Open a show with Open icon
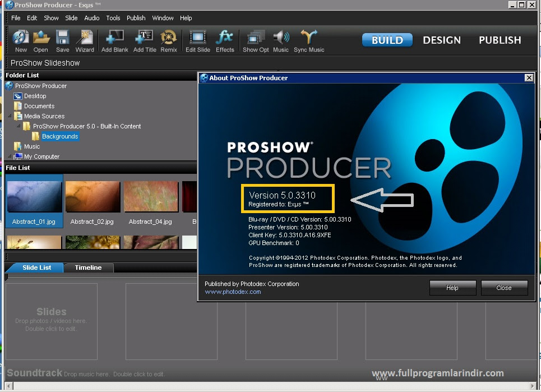This screenshot has height=392, width=541. (40, 39)
